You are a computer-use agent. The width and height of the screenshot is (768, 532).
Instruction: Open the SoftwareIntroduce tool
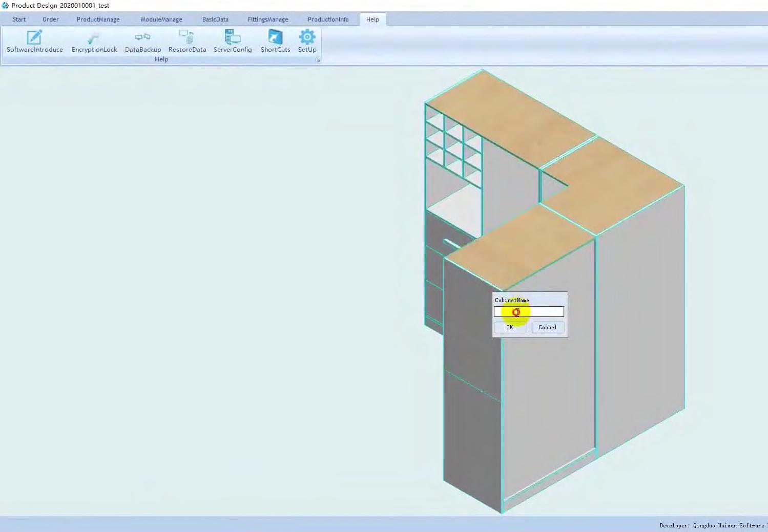point(34,41)
